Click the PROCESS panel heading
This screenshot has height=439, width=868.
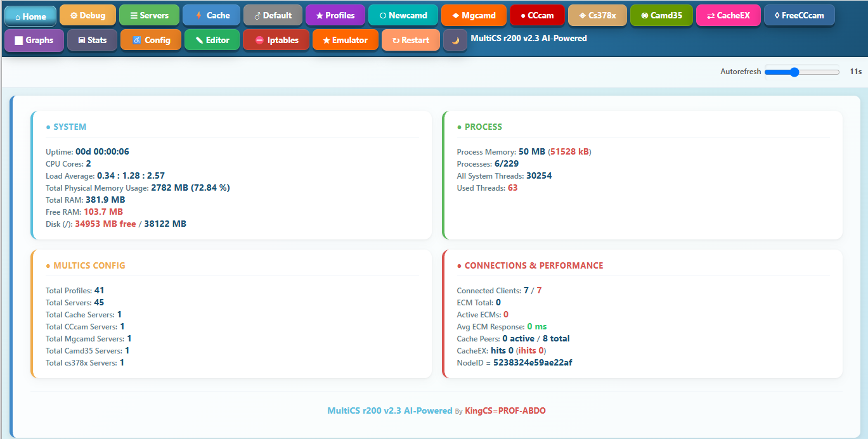click(479, 127)
